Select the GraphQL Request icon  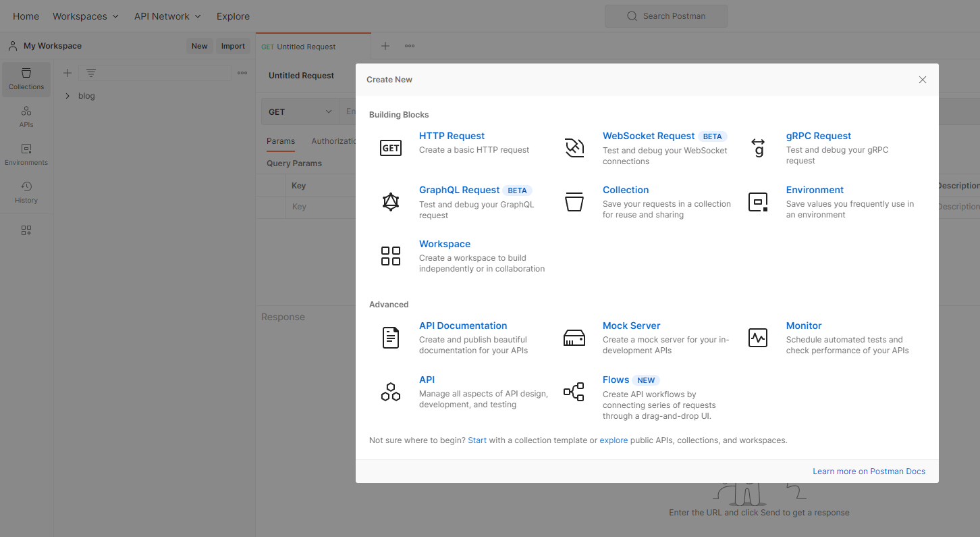pyautogui.click(x=391, y=201)
